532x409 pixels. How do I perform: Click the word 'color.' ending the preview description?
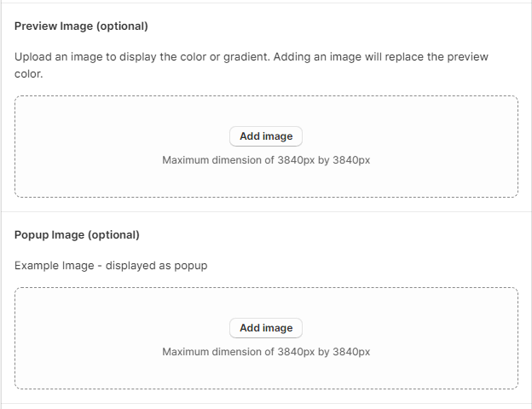point(29,74)
